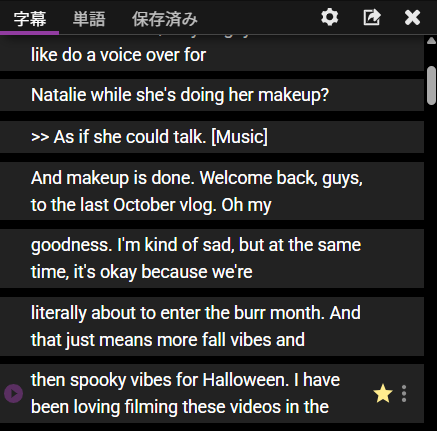Click the vertical scrollbar thumb
Screen dimensions: 437x431
pos(432,86)
